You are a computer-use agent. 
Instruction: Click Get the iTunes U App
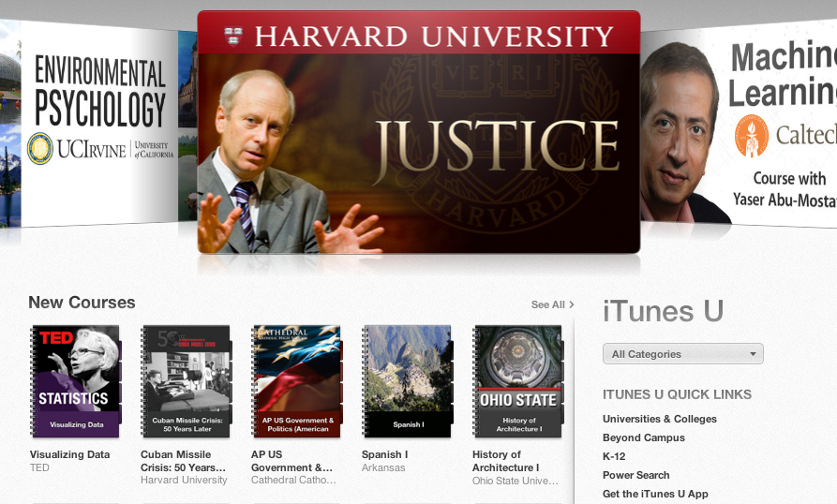655,494
